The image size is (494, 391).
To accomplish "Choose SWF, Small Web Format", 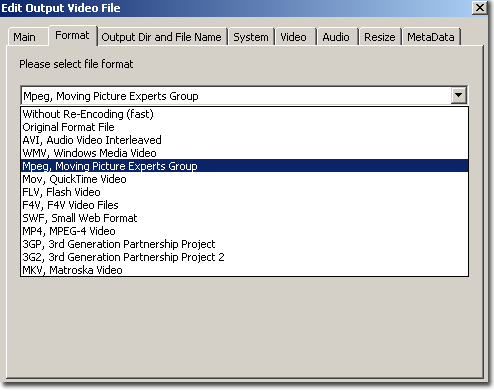I will [245, 218].
